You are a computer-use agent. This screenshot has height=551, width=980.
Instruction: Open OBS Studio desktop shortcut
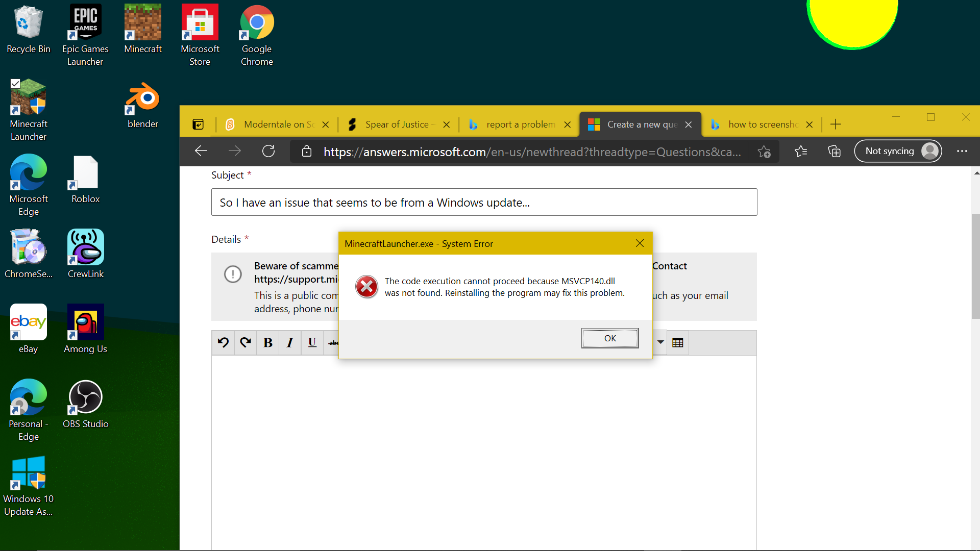pyautogui.click(x=85, y=404)
